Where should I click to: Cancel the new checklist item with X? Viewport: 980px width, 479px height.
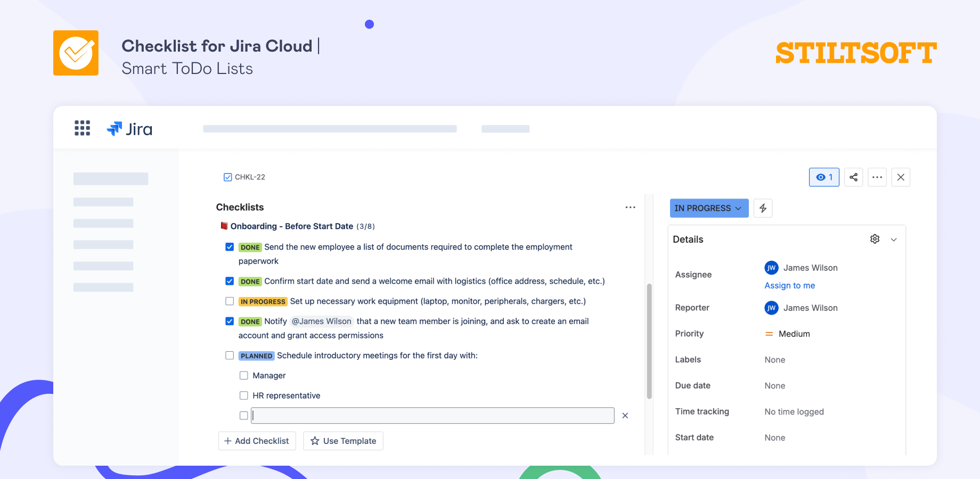click(x=625, y=416)
